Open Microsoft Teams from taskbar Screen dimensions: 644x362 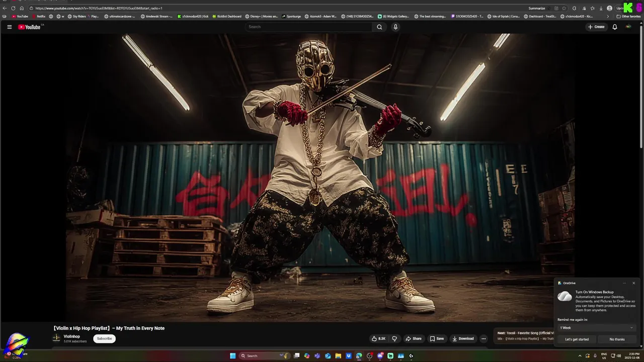(x=317, y=355)
